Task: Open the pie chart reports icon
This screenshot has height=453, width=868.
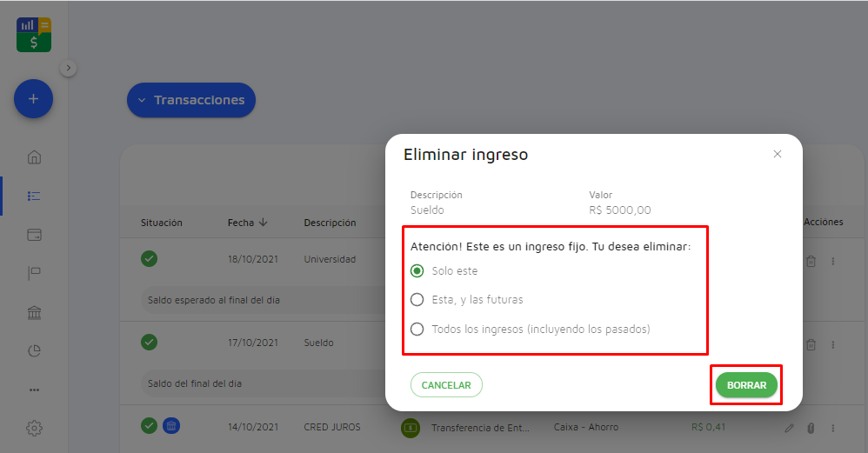Action: (x=34, y=351)
